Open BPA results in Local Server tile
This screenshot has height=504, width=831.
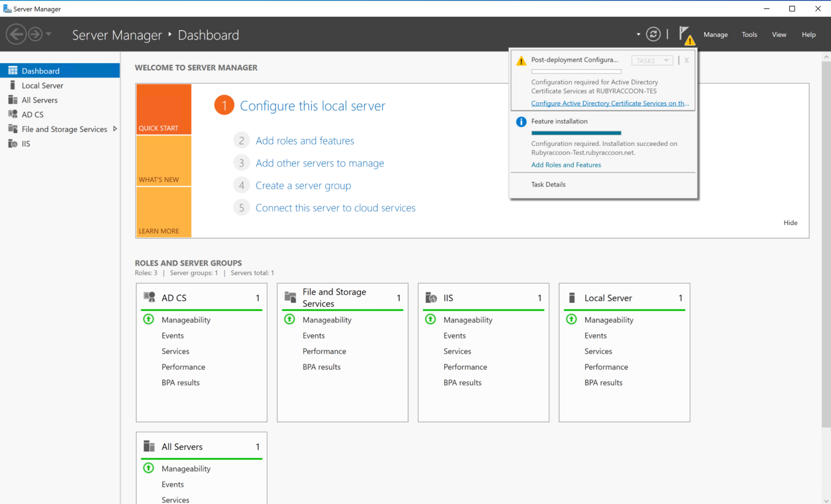point(603,383)
